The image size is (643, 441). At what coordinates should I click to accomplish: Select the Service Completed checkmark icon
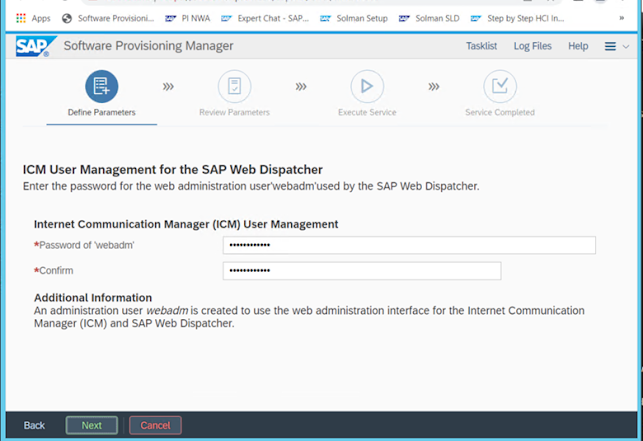(500, 87)
